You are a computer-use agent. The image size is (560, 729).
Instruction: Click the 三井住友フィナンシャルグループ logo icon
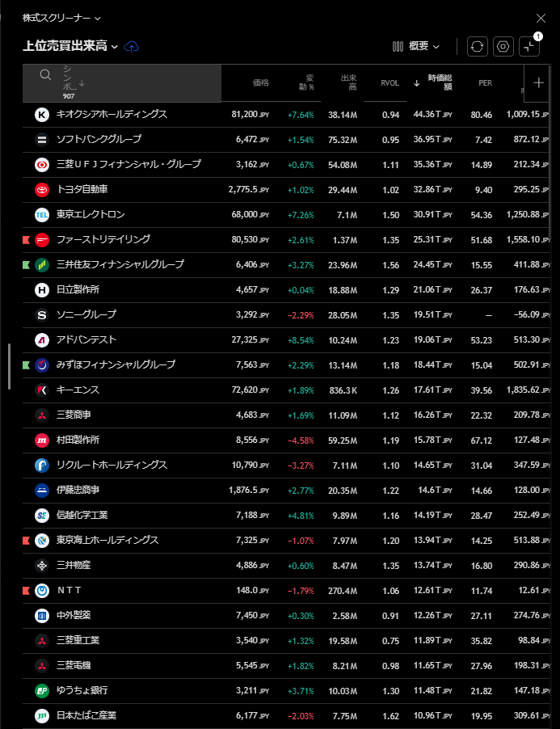pos(42,265)
